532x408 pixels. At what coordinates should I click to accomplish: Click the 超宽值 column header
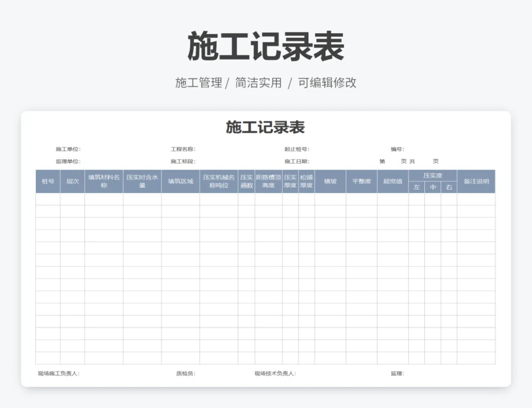click(x=393, y=182)
